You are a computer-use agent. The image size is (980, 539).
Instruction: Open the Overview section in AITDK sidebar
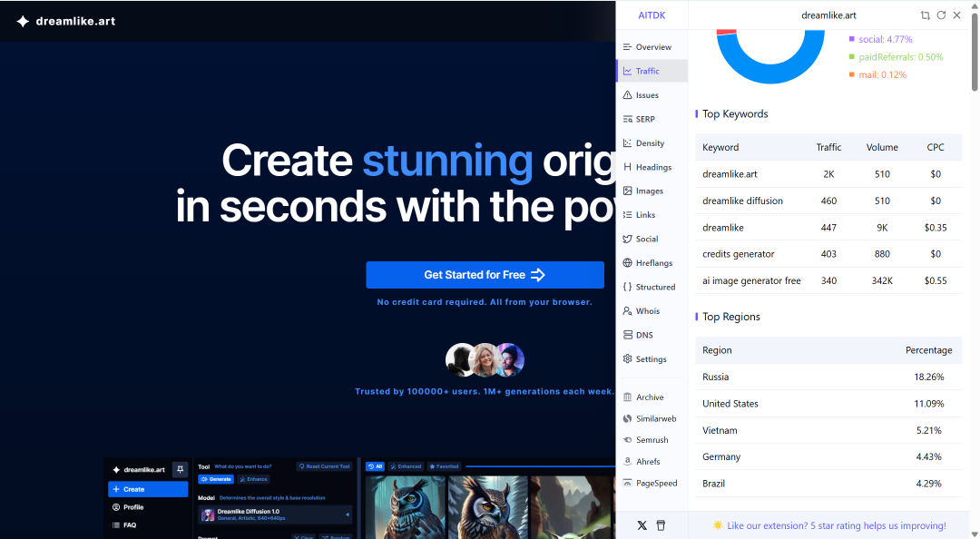(652, 47)
